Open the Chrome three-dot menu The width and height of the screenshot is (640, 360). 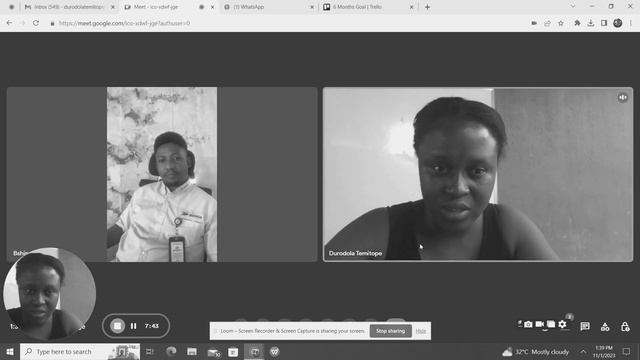(631, 23)
